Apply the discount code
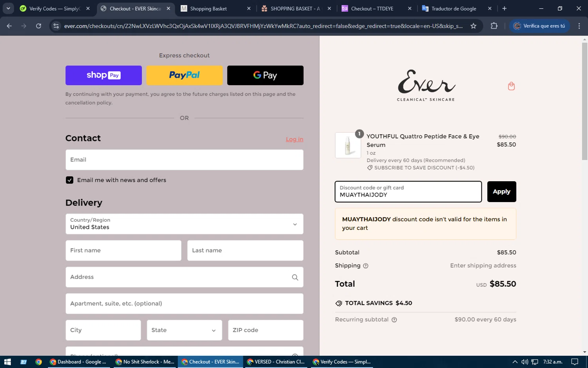The width and height of the screenshot is (588, 368). [x=501, y=191]
